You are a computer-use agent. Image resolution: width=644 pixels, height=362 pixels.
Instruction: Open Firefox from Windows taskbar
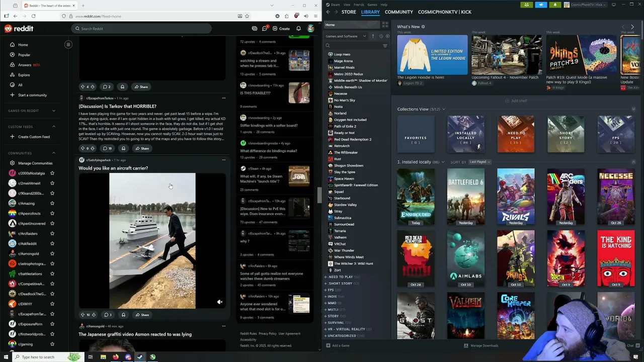click(x=116, y=357)
